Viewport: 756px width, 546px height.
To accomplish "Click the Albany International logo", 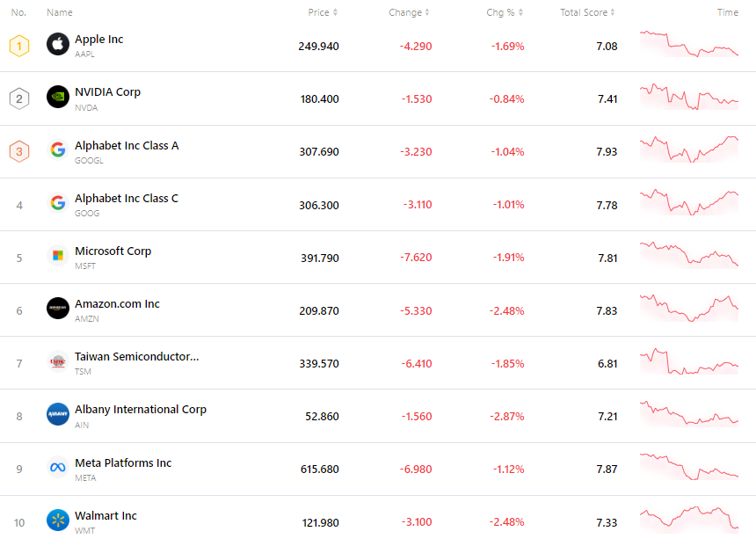I will coord(57,415).
